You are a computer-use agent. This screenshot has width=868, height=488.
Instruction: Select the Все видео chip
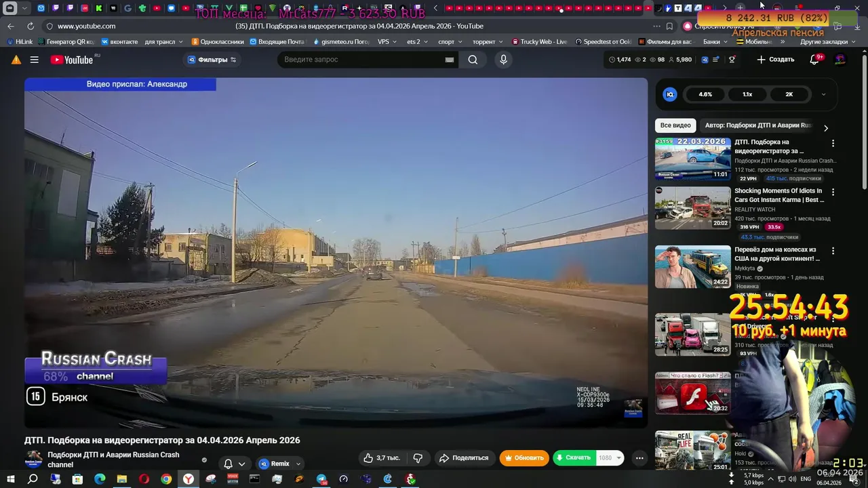pos(675,125)
